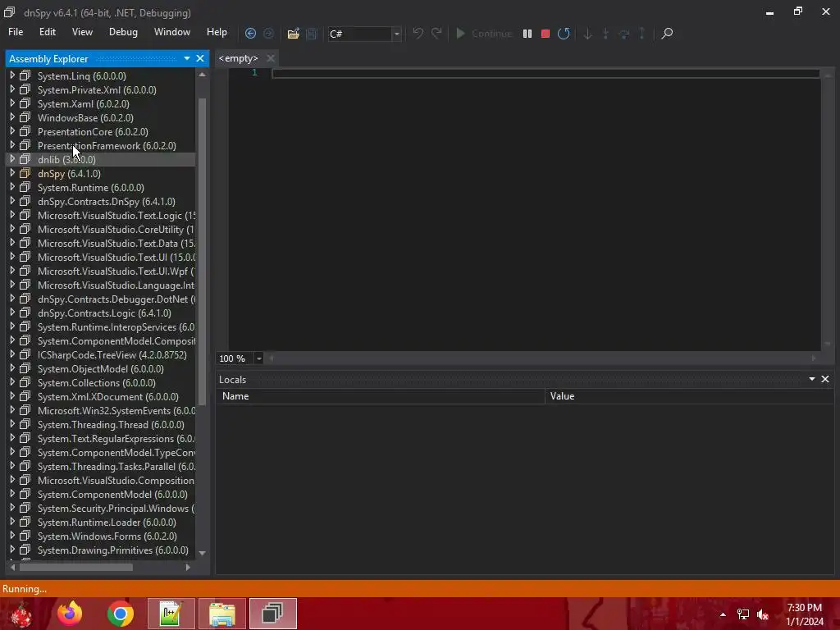Select System.Private.Xml (6.0.0.0) tree row
Viewport: 840px width, 630px height.
[x=101, y=90]
